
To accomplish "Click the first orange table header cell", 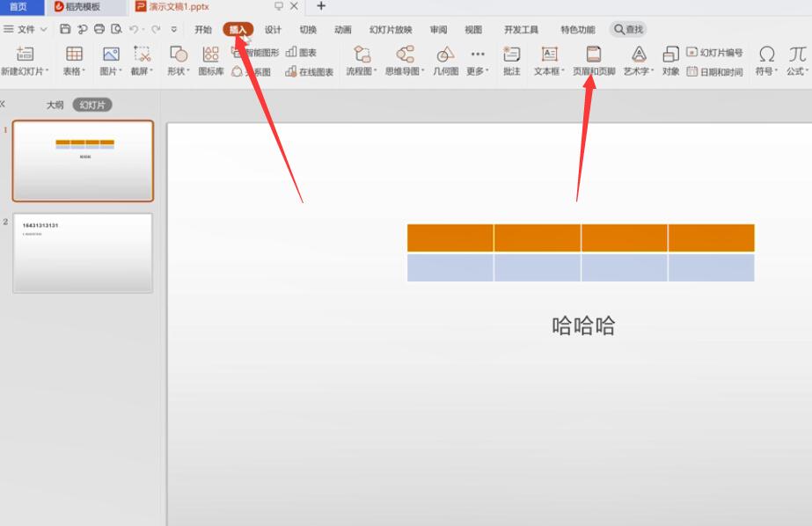I will pyautogui.click(x=450, y=237).
